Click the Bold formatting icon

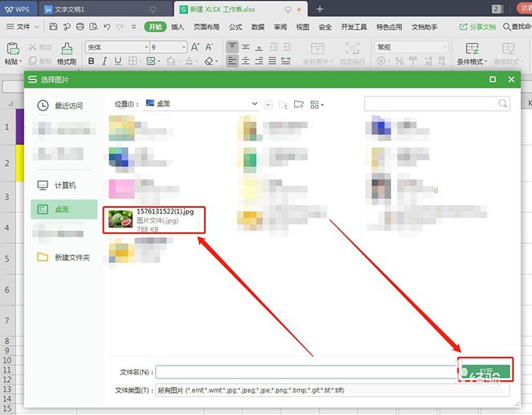point(91,61)
